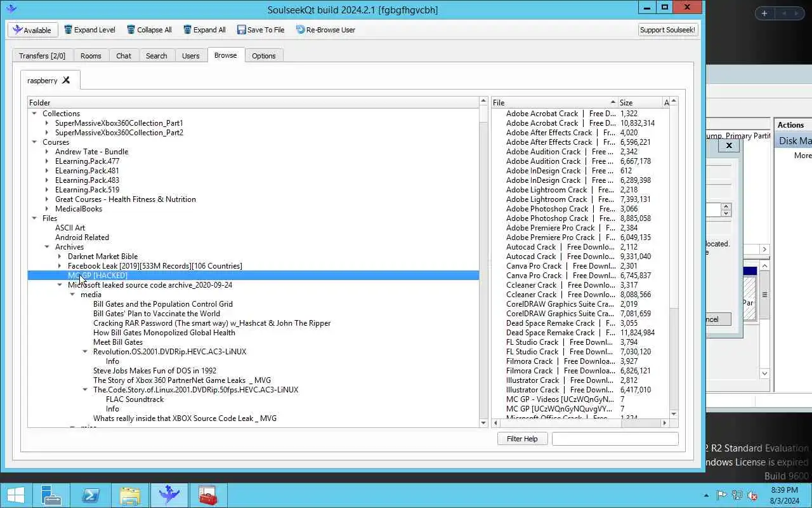Image resolution: width=812 pixels, height=508 pixels.
Task: Click the filter text input field
Action: pyautogui.click(x=615, y=439)
